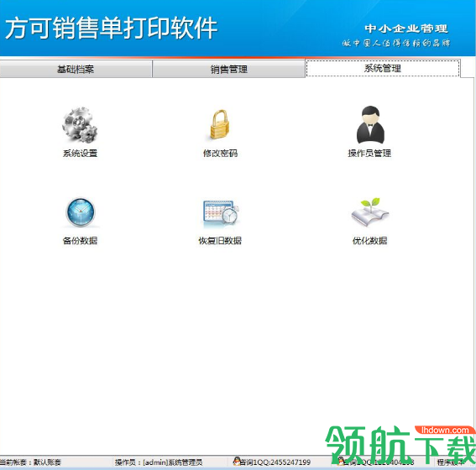Launch 备份数据 clock icon
The width and height of the screenshot is (476, 470).
[x=81, y=212]
